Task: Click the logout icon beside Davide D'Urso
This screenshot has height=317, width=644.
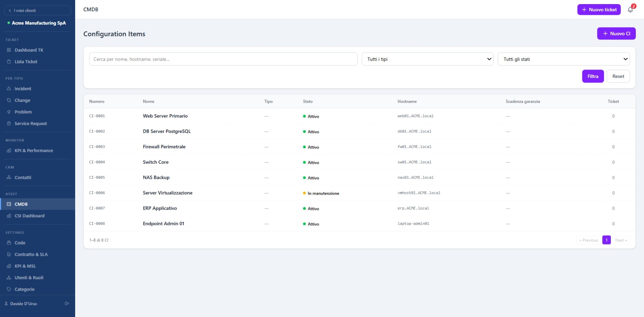Action: click(67, 304)
